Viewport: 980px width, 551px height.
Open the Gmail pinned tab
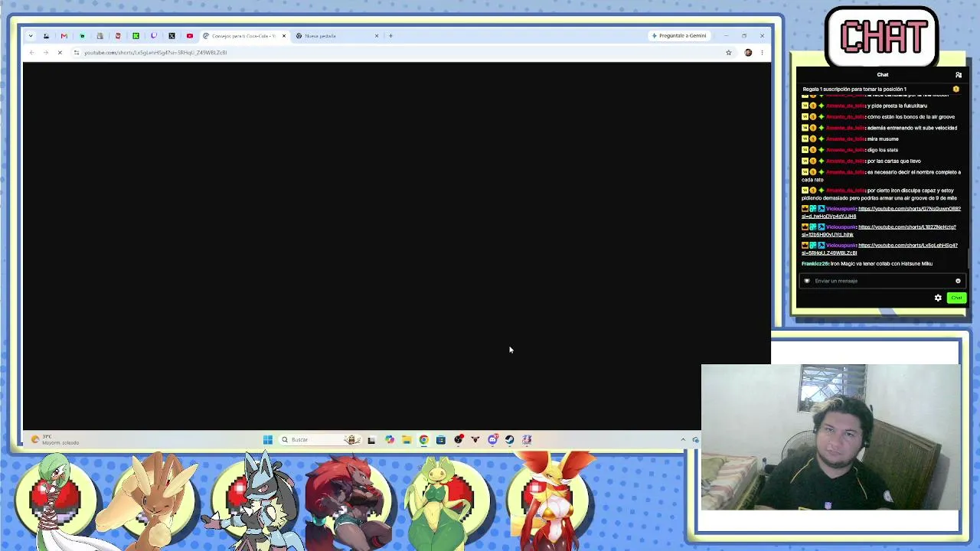pos(64,36)
